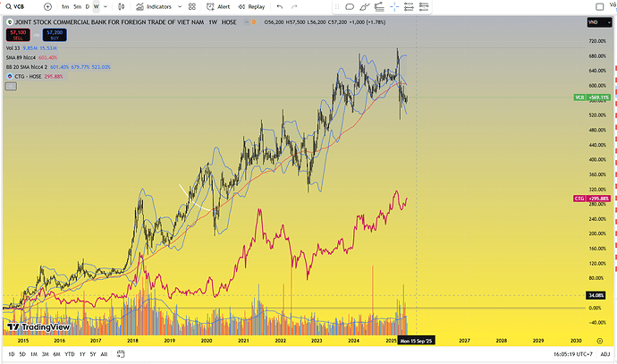
Task: Open the candlestick chart type selector
Action: tap(122, 6)
